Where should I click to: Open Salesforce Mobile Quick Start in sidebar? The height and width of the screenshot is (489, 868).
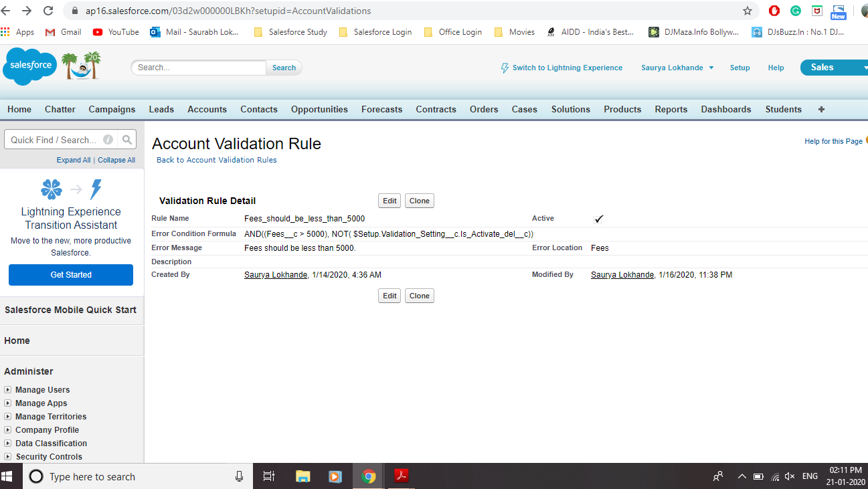point(71,310)
